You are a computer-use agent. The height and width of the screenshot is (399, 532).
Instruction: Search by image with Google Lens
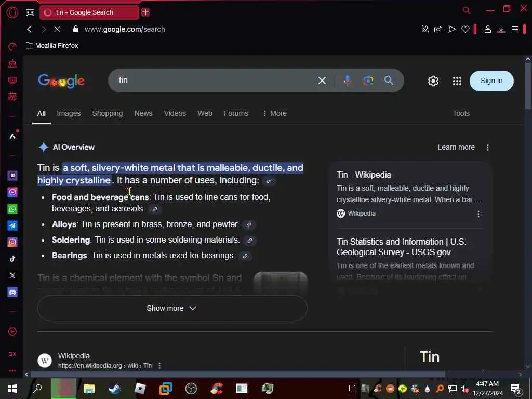click(x=368, y=81)
